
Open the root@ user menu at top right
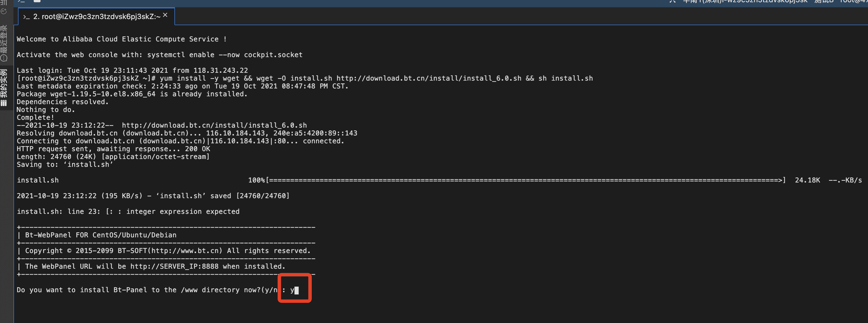pos(854,1)
